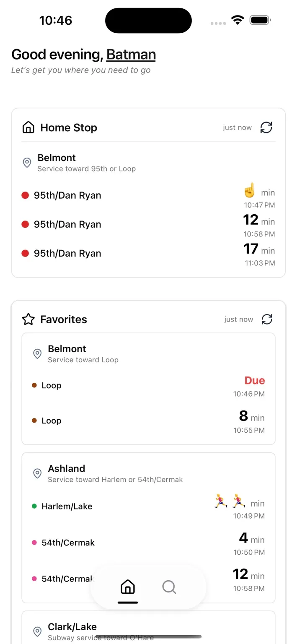
Task: Click the Wi-Fi icon in the status bar
Action: tap(238, 20)
